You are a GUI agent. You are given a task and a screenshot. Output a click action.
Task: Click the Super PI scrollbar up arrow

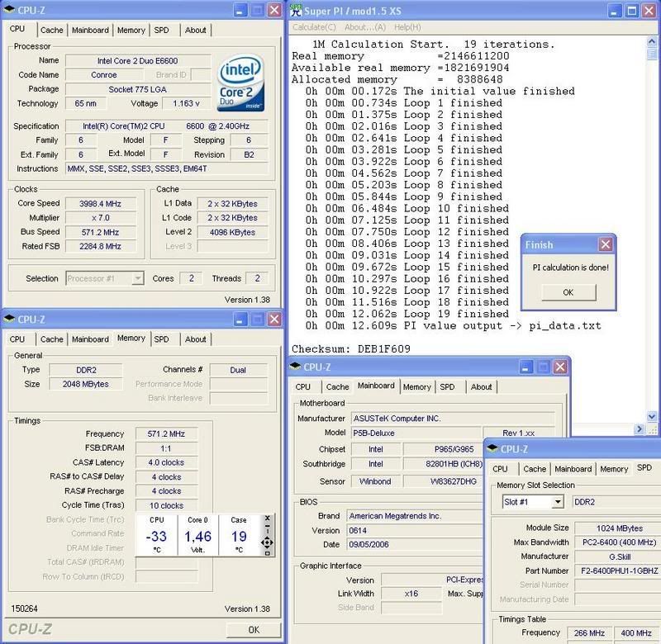pyautogui.click(x=654, y=41)
